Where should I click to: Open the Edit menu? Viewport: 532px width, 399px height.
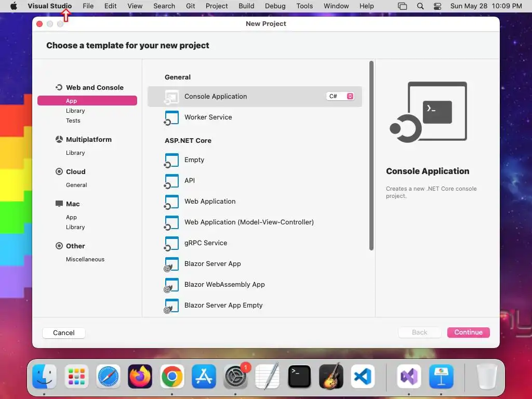pyautogui.click(x=110, y=6)
